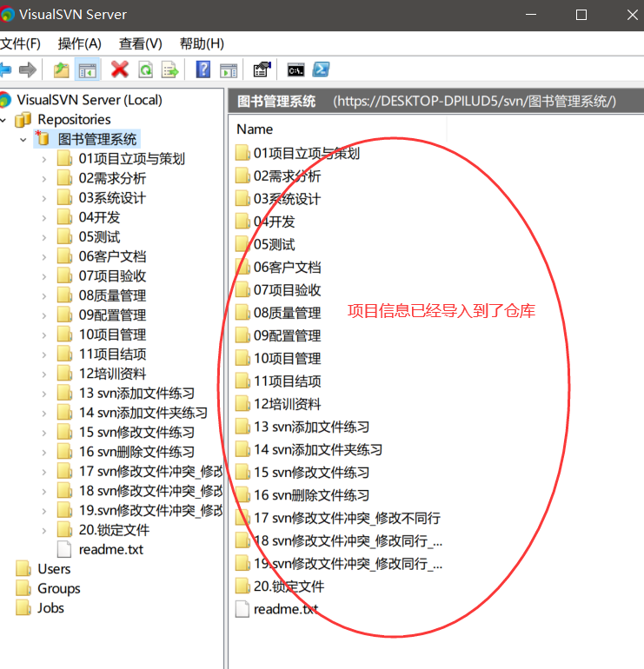The image size is (644, 669).
Task: Maximize the VisualSVN Server window
Action: (x=581, y=15)
